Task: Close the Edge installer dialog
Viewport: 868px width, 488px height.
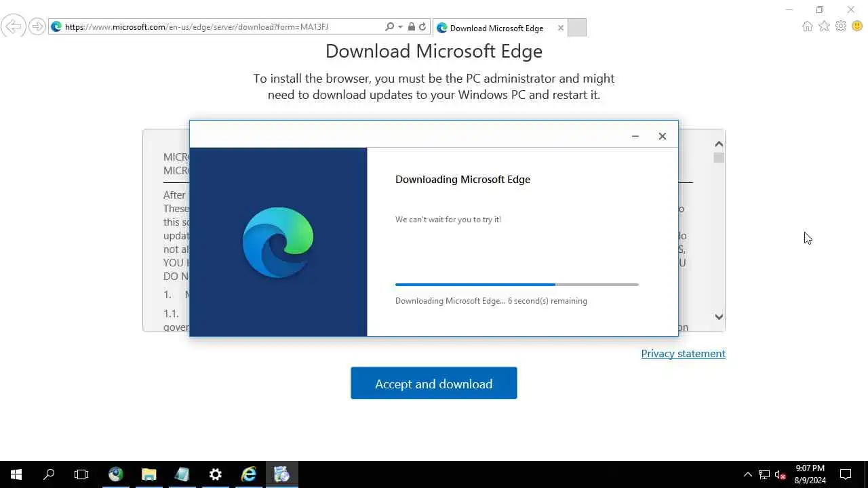Action: tap(663, 136)
